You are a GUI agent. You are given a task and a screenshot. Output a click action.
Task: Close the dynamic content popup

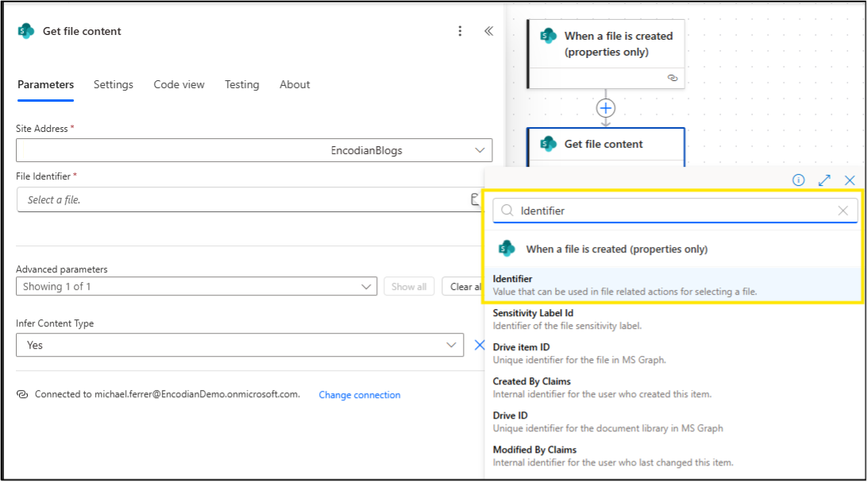(x=850, y=180)
